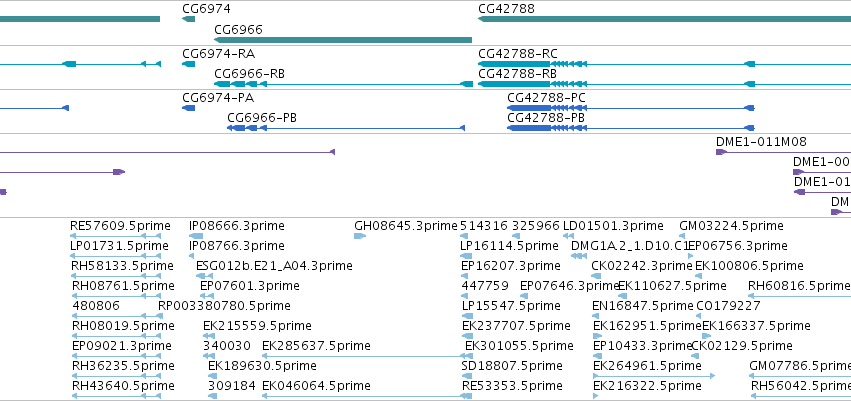Click the GH08645.3prime EST label
Image resolution: width=851 pixels, height=401 pixels.
(406, 226)
